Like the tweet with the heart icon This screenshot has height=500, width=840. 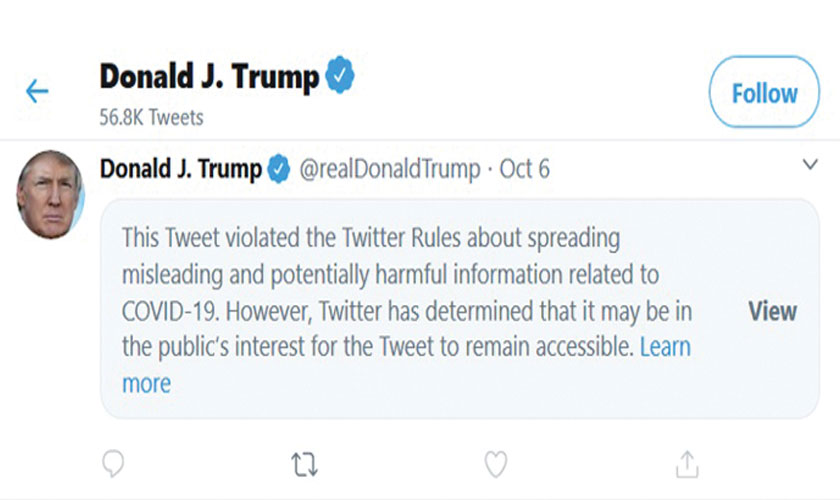pos(495,463)
